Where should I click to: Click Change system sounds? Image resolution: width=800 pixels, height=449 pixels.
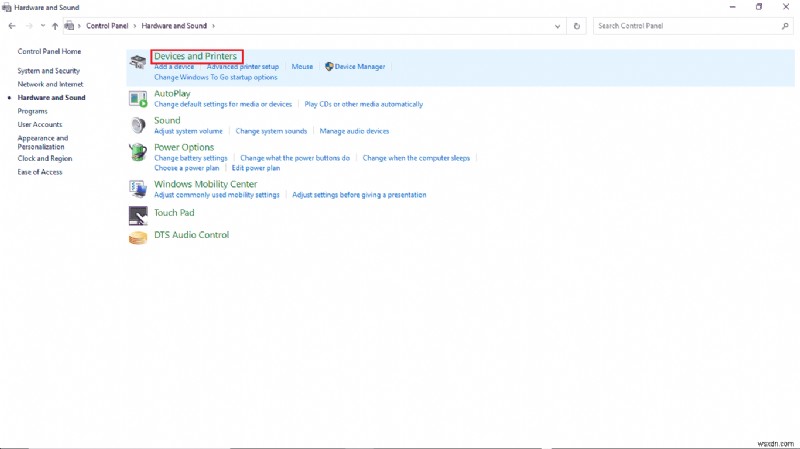point(271,131)
